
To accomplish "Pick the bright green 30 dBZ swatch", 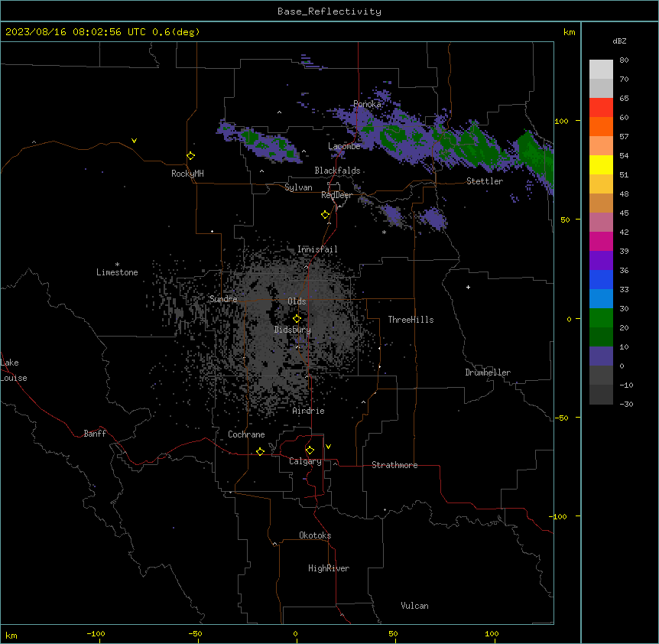I will (x=601, y=318).
